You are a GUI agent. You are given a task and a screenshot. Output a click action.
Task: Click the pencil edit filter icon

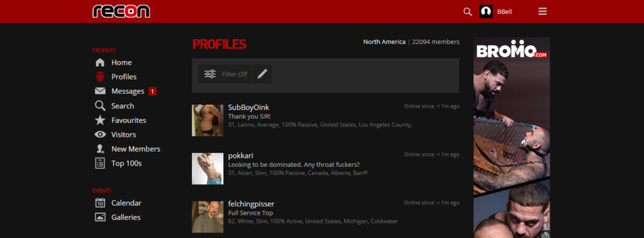tap(262, 74)
